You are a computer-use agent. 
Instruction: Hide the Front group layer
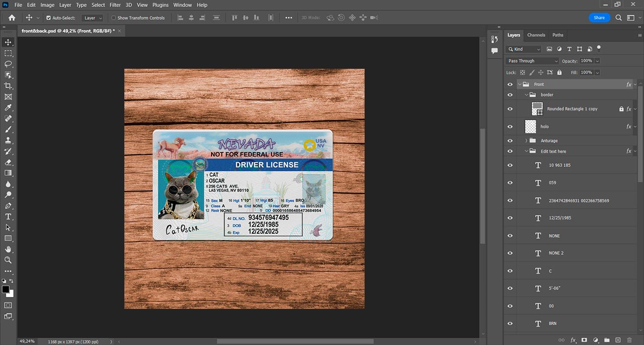(510, 85)
